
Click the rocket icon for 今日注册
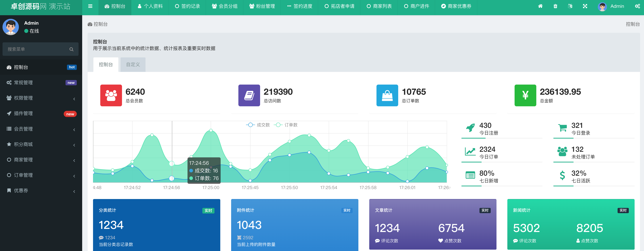coord(470,128)
